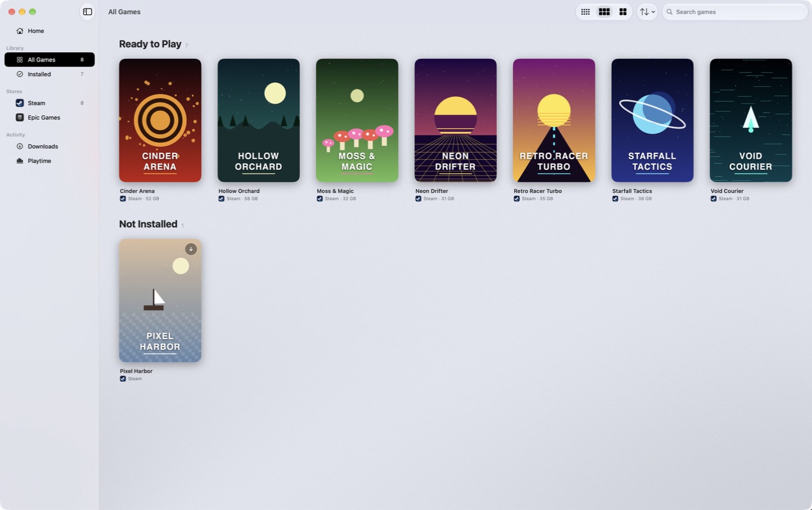Switch to large grid view

click(x=623, y=12)
